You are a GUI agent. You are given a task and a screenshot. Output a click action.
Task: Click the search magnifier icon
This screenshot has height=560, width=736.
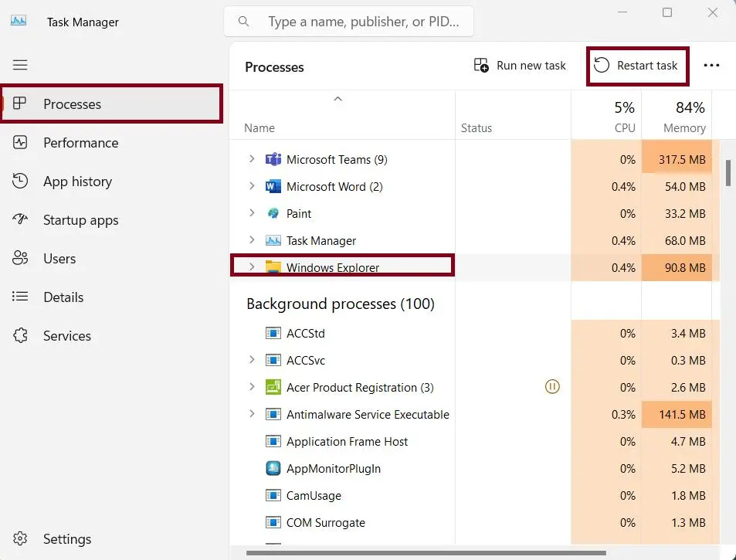[x=243, y=21]
